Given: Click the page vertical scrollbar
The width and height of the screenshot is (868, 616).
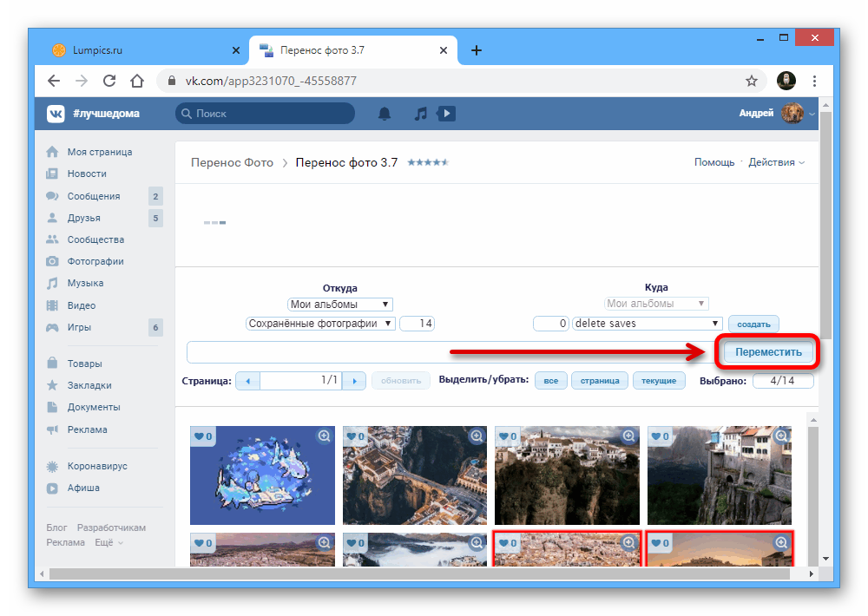Looking at the screenshot, I should pyautogui.click(x=825, y=260).
